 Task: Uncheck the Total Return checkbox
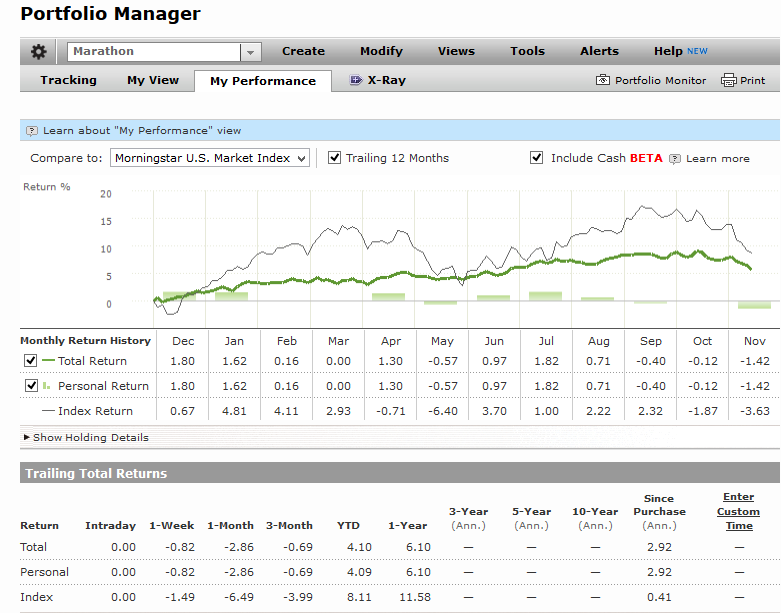point(30,361)
